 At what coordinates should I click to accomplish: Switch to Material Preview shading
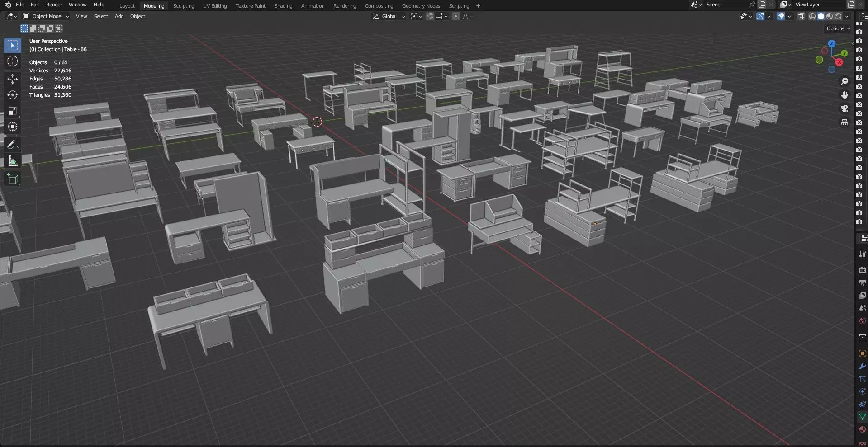point(830,16)
